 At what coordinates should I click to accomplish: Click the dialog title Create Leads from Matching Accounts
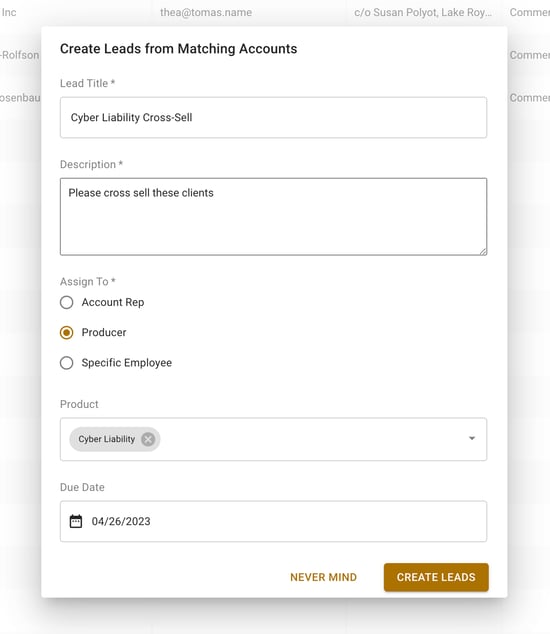coord(178,49)
